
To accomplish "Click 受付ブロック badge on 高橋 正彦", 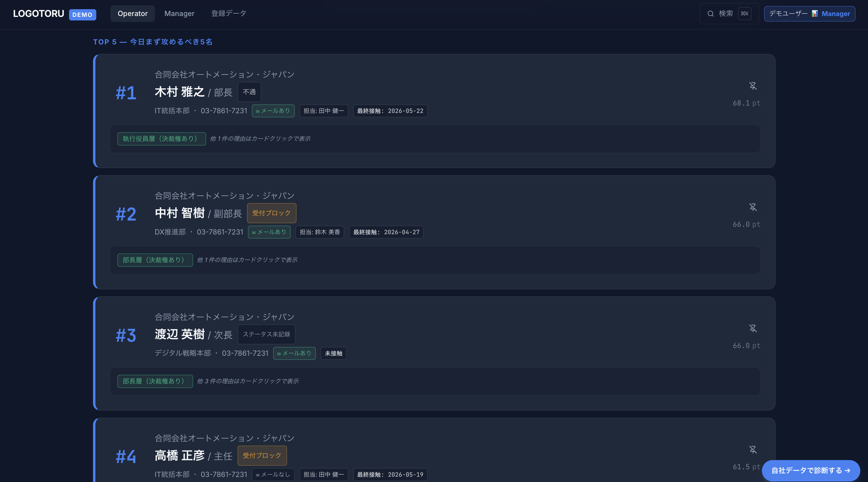I will (x=262, y=455).
